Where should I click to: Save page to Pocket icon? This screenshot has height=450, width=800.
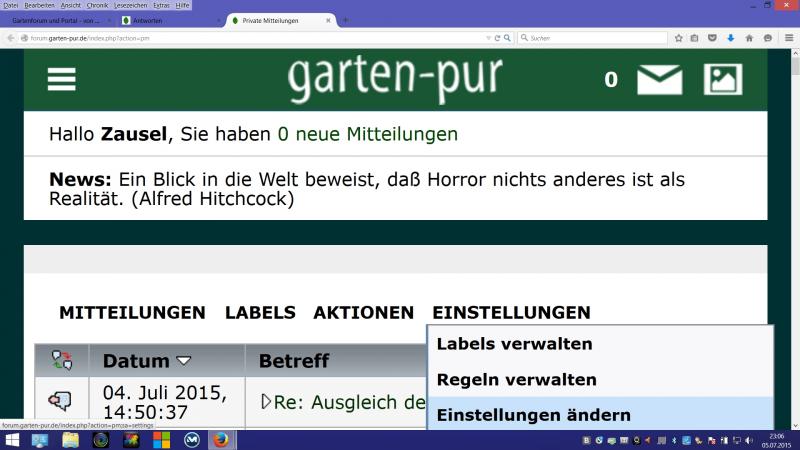pyautogui.click(x=713, y=38)
